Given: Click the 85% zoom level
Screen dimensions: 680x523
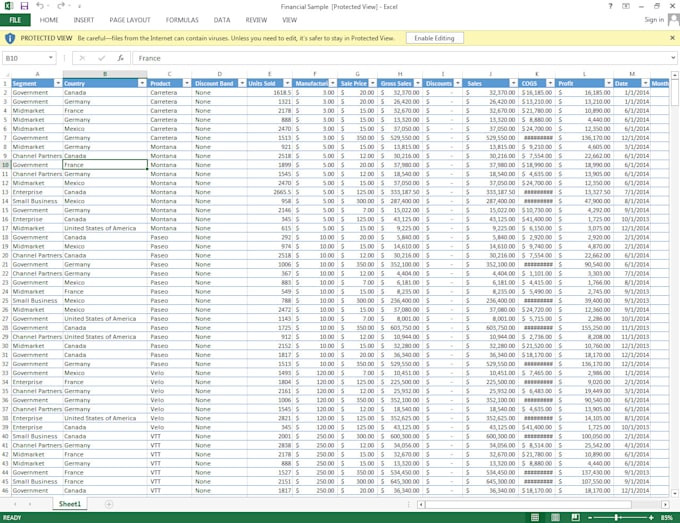Looking at the screenshot, I should tap(667, 517).
